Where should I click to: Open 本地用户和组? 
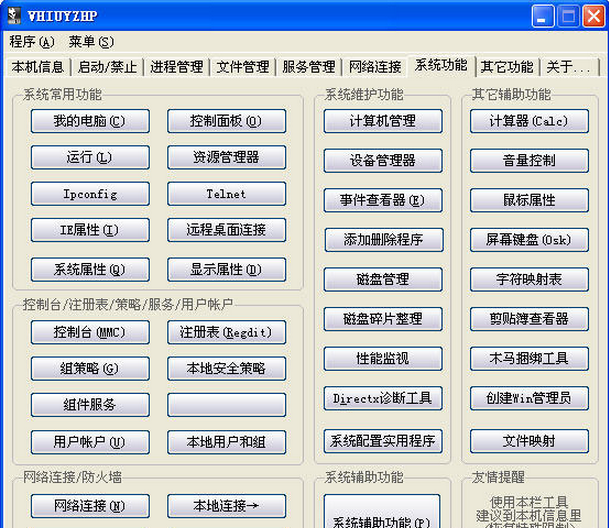click(226, 442)
